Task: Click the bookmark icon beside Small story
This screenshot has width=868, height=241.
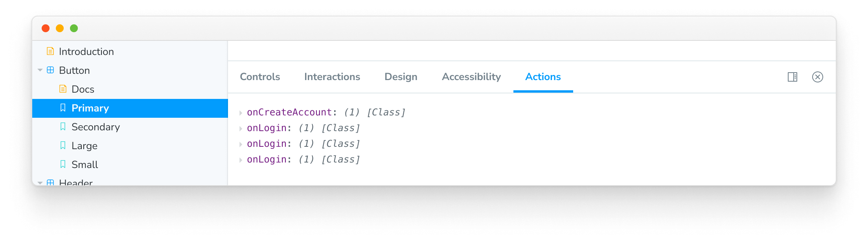Action: click(63, 164)
